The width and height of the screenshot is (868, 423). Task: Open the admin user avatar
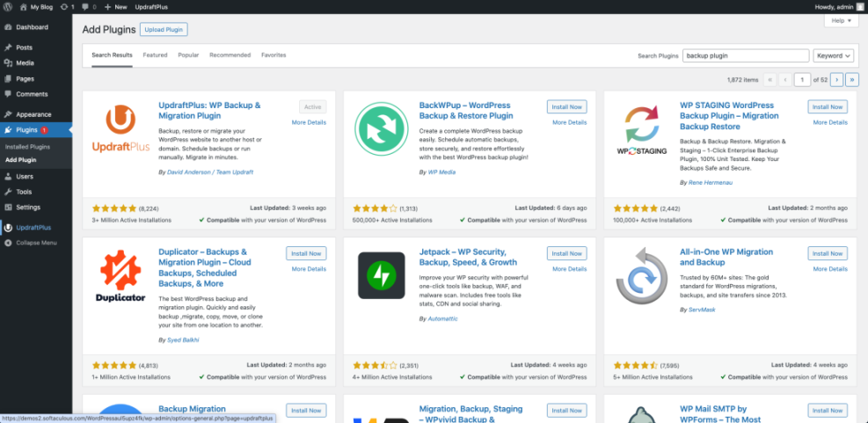click(x=859, y=7)
